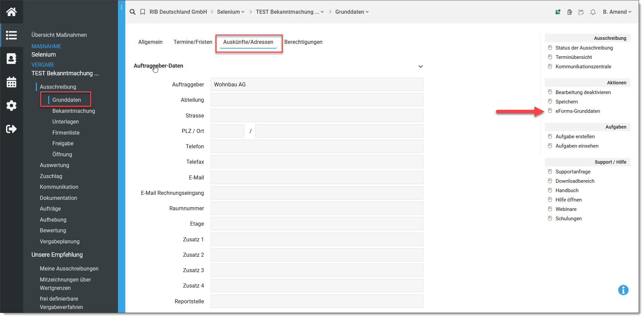Click the RIB Deutschland GmbH breadcrumb
Screen dimensions: 644x318
178,12
